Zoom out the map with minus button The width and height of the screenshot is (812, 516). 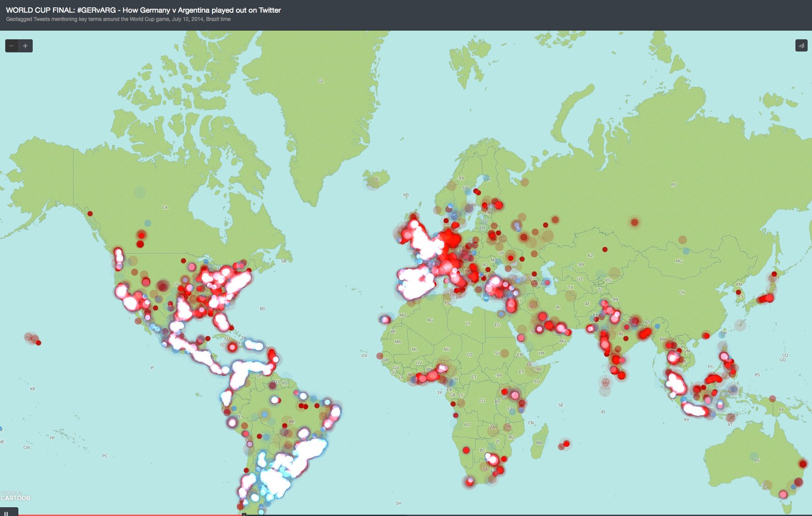(x=12, y=46)
